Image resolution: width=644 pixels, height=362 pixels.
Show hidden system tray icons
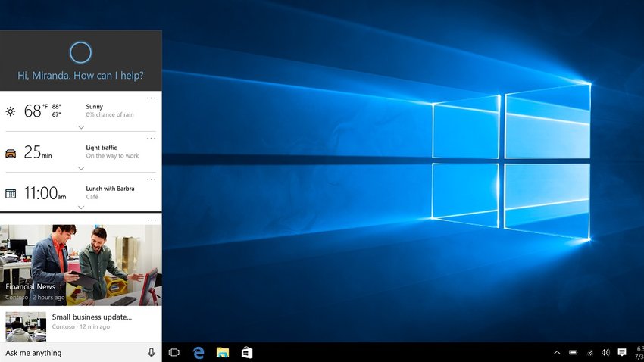tap(557, 353)
